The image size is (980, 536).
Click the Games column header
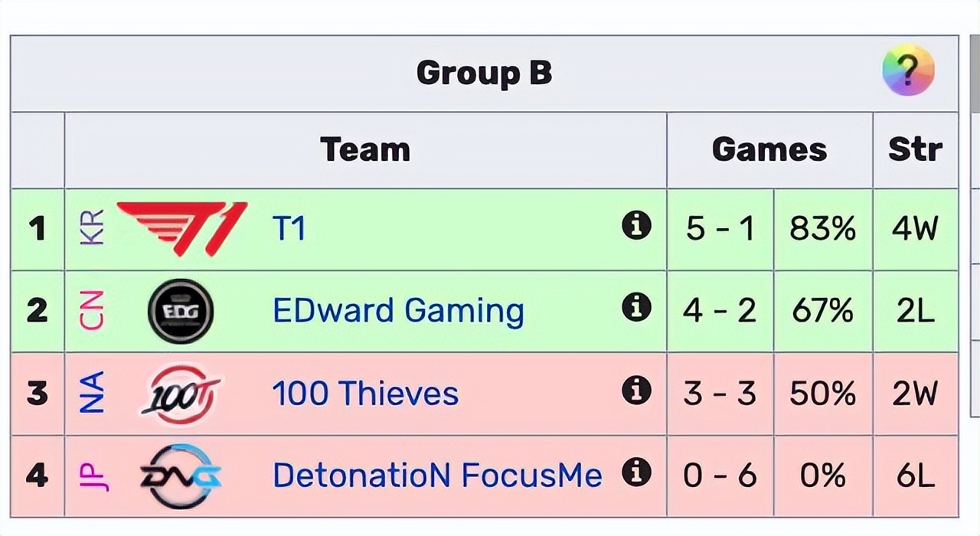click(x=769, y=150)
